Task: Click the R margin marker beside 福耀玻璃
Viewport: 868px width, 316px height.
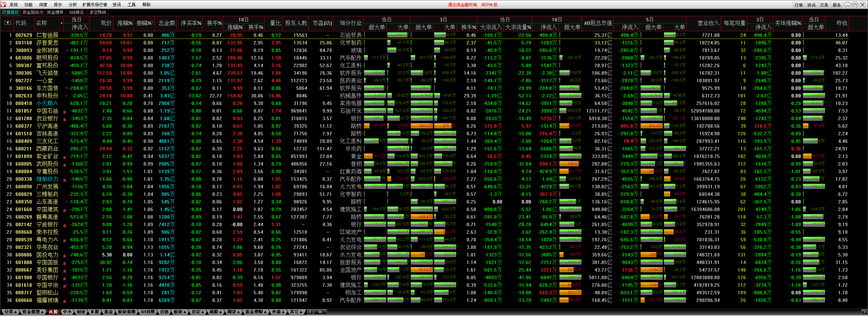Action: 65,301
